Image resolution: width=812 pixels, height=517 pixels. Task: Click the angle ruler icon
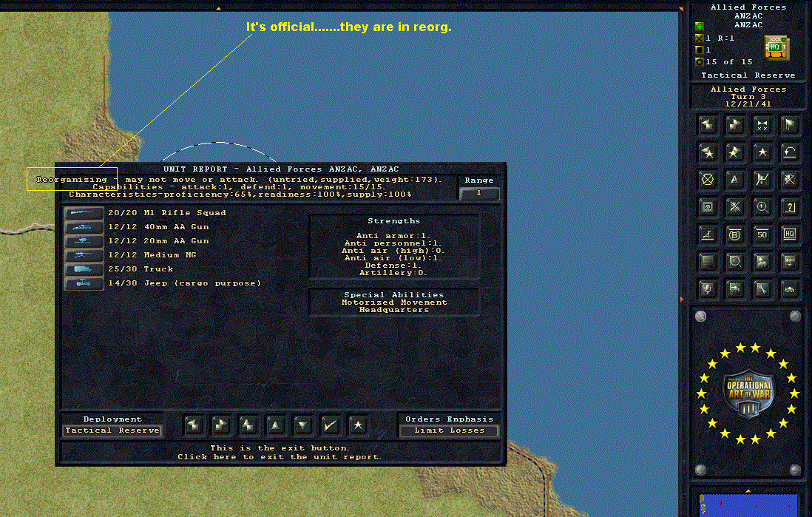tap(708, 234)
